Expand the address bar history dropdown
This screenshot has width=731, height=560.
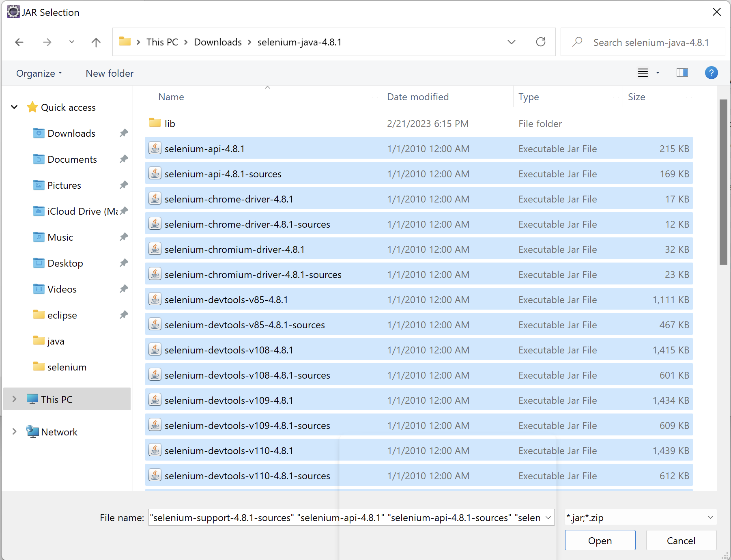[x=512, y=42]
